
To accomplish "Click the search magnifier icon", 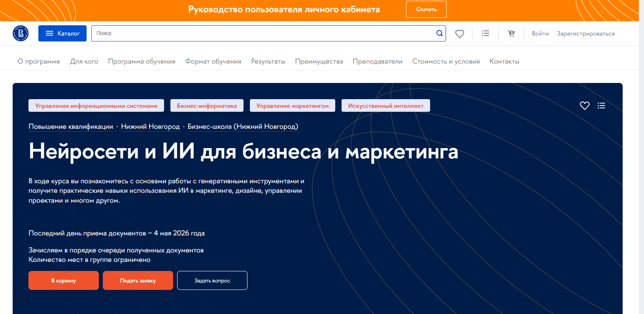I will pos(439,34).
